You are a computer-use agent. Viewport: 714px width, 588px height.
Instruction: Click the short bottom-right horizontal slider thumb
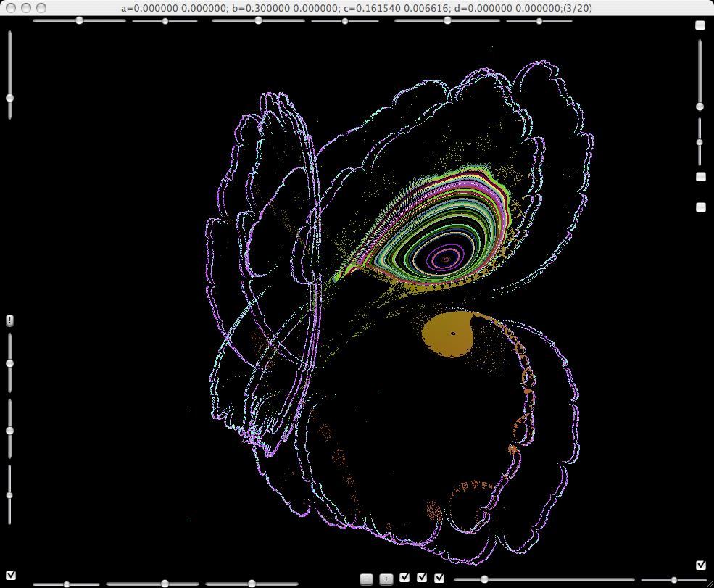[x=673, y=580]
